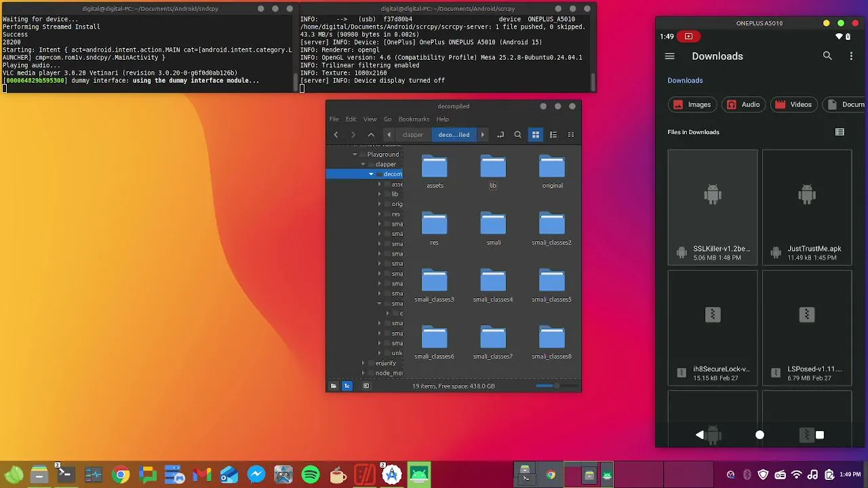Image resolution: width=868 pixels, height=488 pixels.
Task: Expand the node_mo tree node
Action: 363,373
